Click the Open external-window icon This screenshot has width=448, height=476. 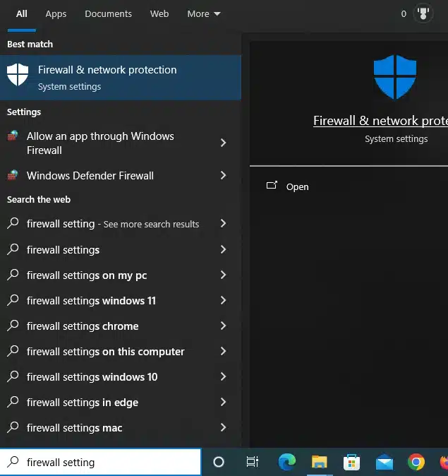pyautogui.click(x=272, y=185)
